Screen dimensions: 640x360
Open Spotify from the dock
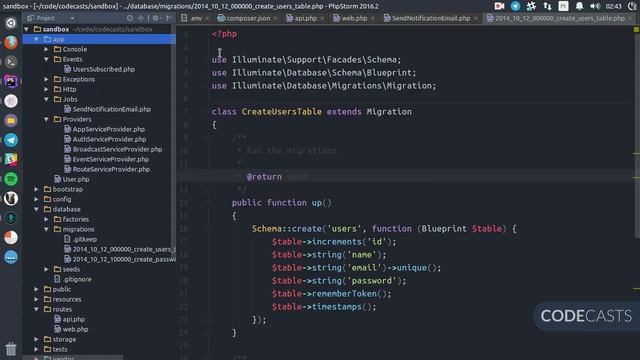pyautogui.click(x=11, y=179)
